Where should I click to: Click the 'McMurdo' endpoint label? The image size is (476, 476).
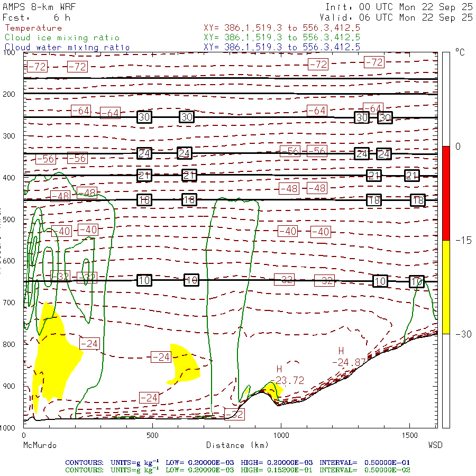pos(40,445)
